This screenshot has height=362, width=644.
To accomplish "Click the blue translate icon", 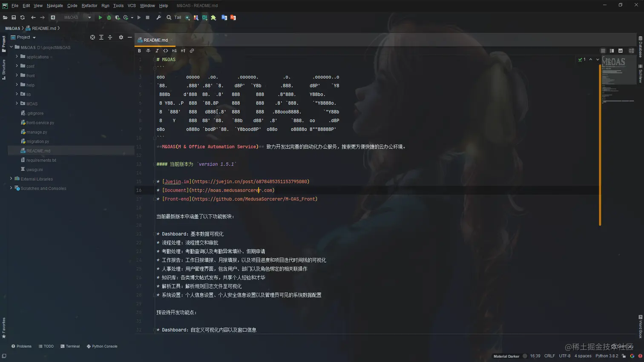I will tap(224, 17).
